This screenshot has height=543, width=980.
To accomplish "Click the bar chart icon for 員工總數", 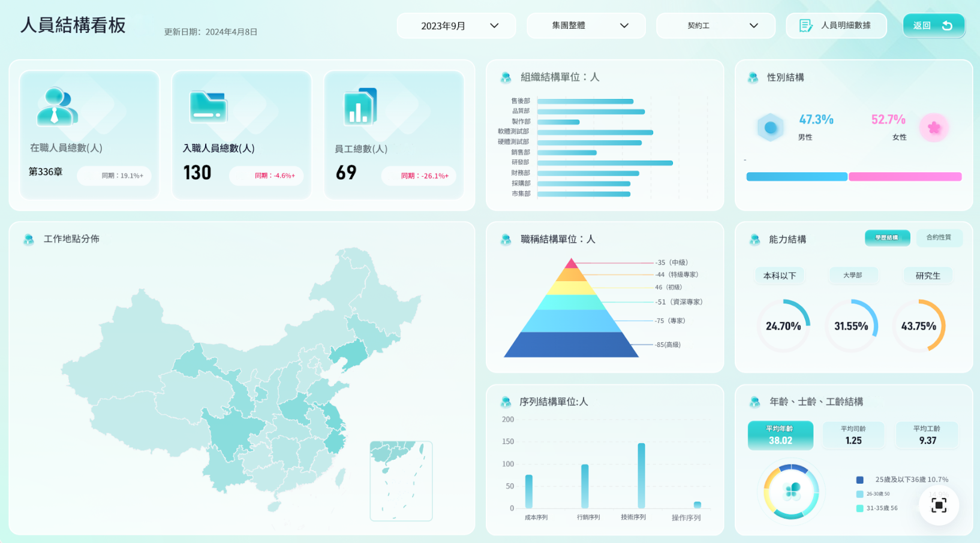I will 360,107.
